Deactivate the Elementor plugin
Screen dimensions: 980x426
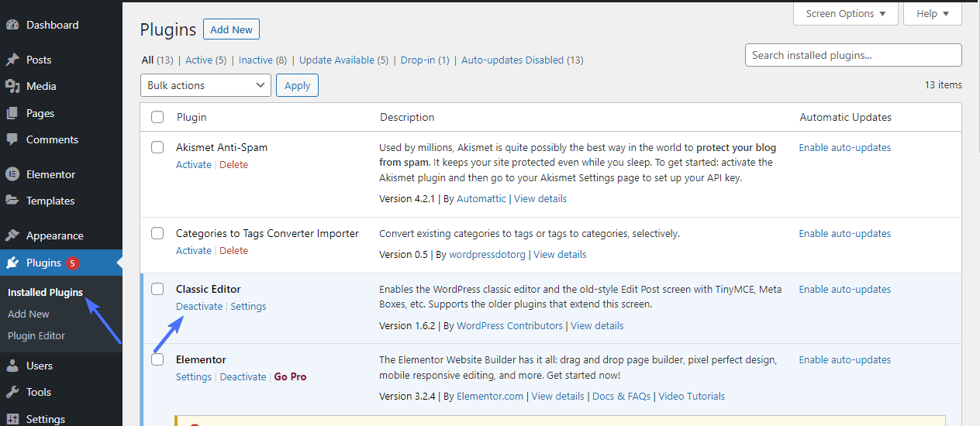243,376
